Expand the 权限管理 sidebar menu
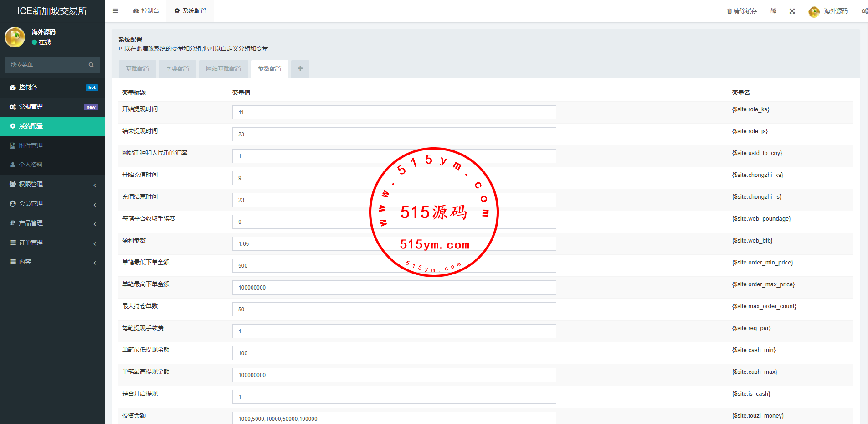868x424 pixels. pyautogui.click(x=52, y=184)
